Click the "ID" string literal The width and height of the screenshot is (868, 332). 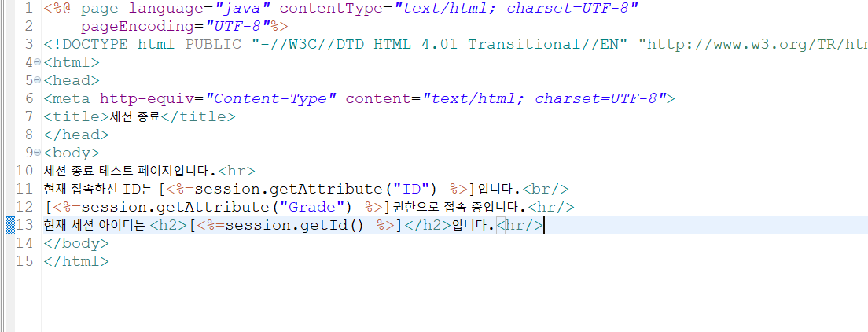point(412,189)
